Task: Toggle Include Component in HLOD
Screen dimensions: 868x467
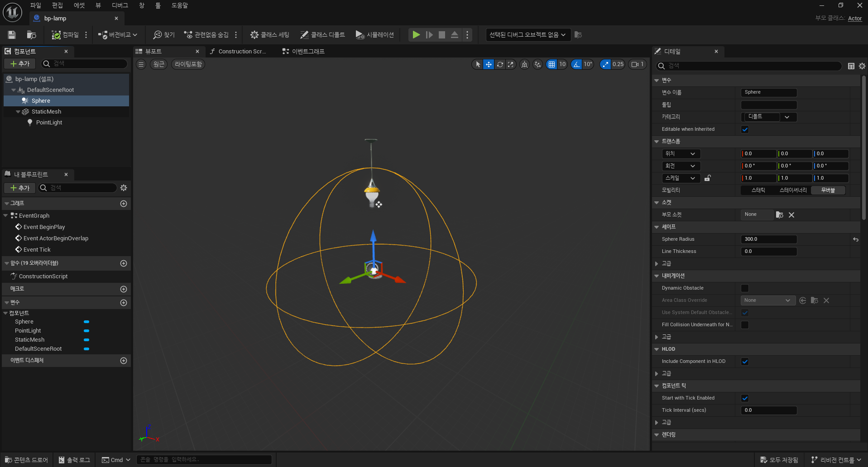Action: coord(745,362)
